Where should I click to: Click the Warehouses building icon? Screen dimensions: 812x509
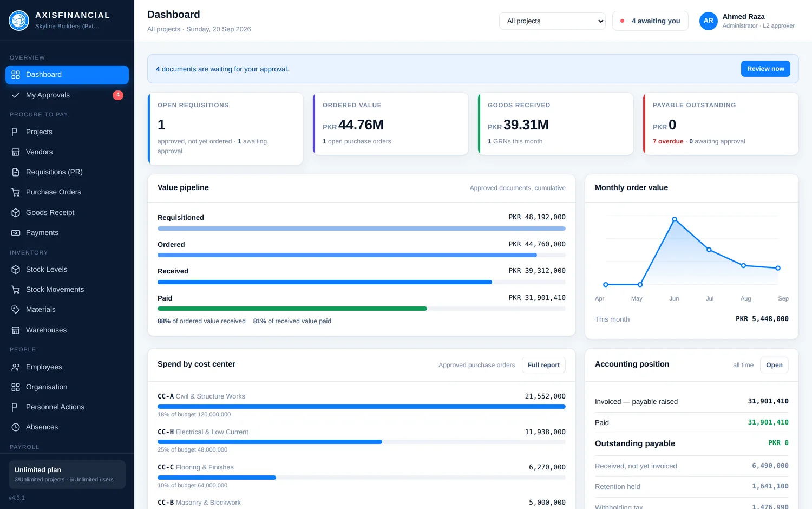point(16,330)
